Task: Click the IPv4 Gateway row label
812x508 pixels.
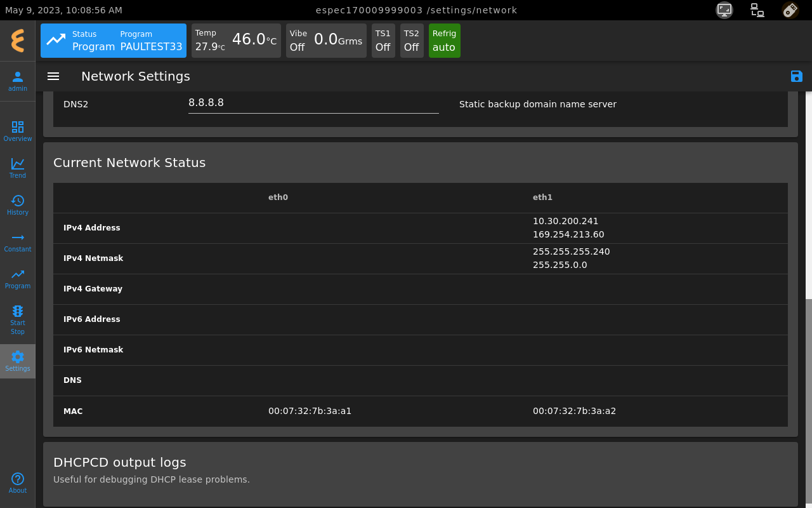Action: click(93, 289)
